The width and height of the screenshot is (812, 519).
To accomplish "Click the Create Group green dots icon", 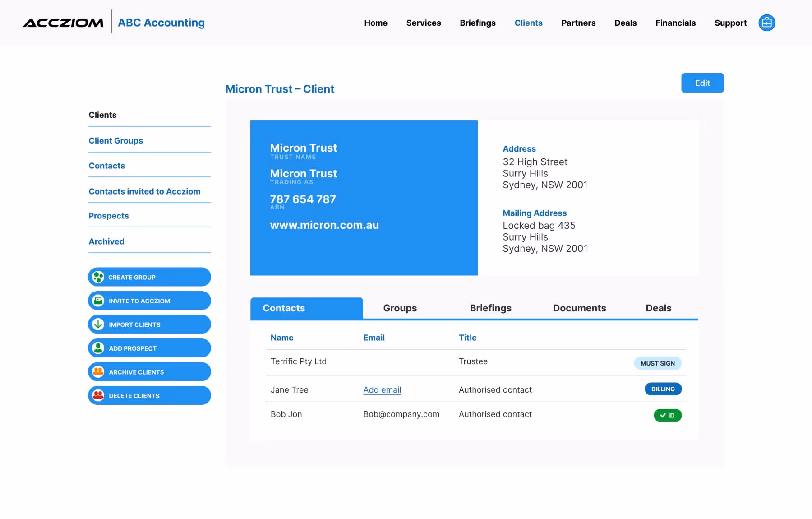I will tap(98, 277).
